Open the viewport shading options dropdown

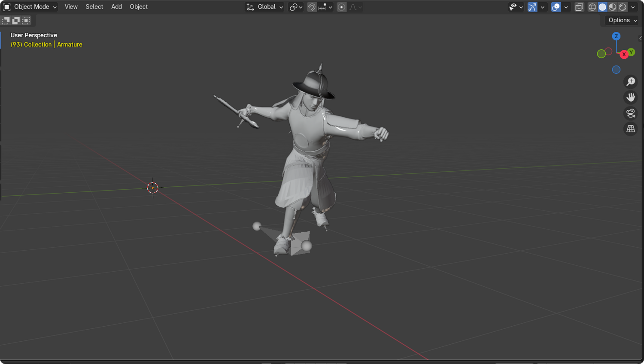coord(633,7)
